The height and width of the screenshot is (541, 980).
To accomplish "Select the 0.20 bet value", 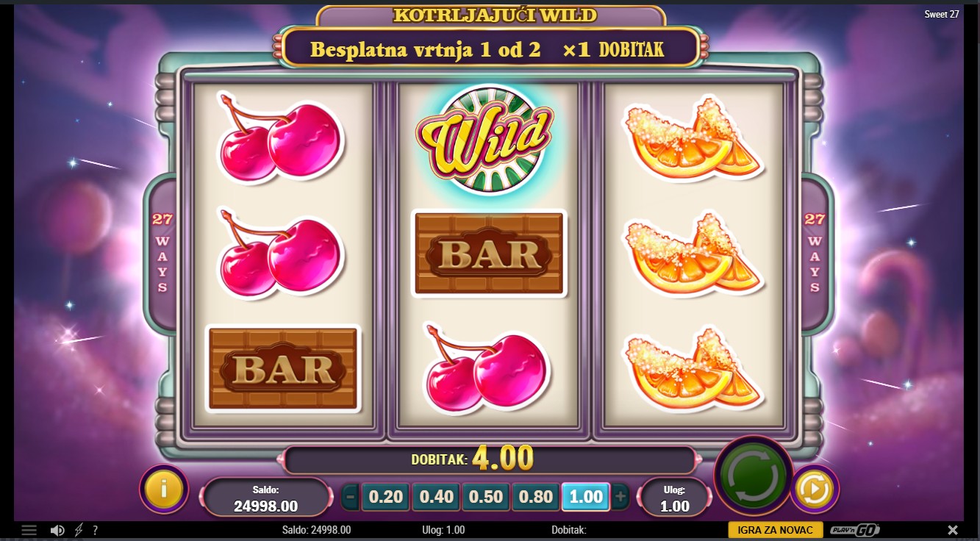I will 386,497.
